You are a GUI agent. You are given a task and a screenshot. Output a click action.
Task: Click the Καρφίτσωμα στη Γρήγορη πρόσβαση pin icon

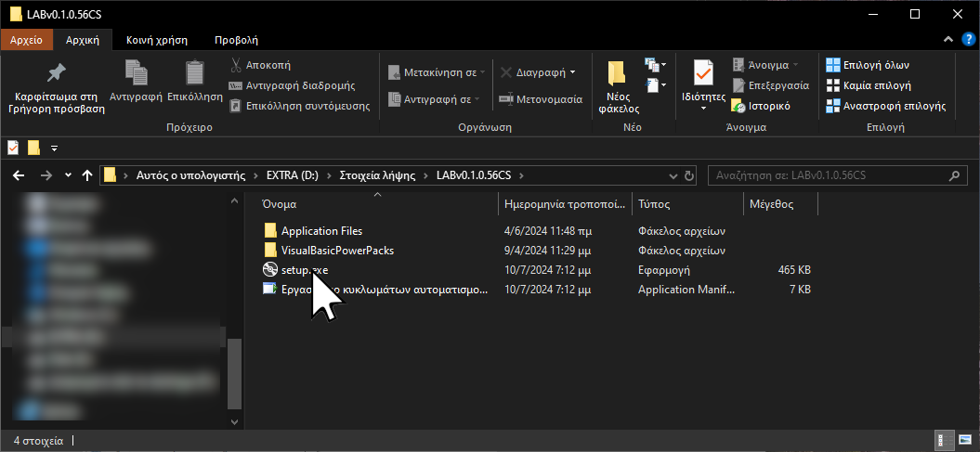[56, 74]
